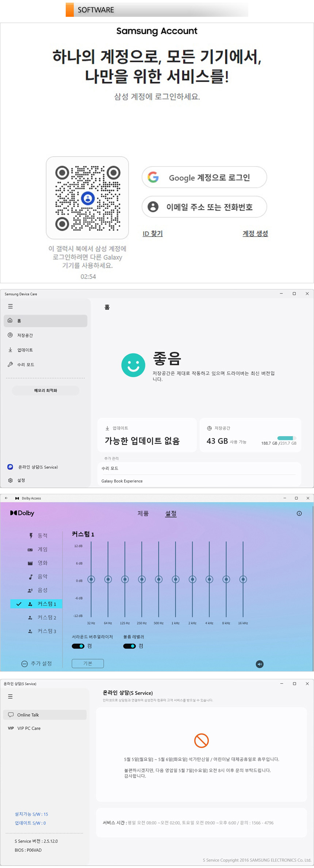Image resolution: width=314 pixels, height=868 pixels.
Task: Click the 250 Hz equalizer slider handle
Action: (x=142, y=579)
